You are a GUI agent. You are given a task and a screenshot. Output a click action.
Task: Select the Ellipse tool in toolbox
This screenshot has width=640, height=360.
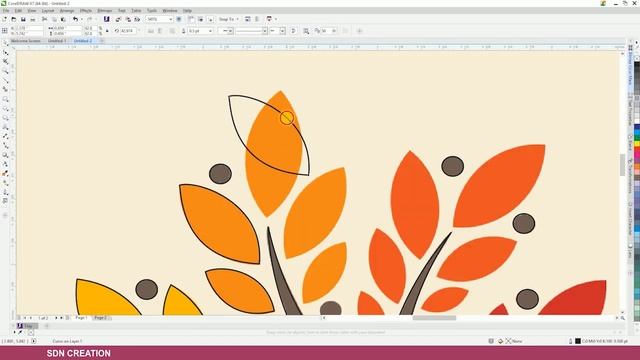click(5, 109)
